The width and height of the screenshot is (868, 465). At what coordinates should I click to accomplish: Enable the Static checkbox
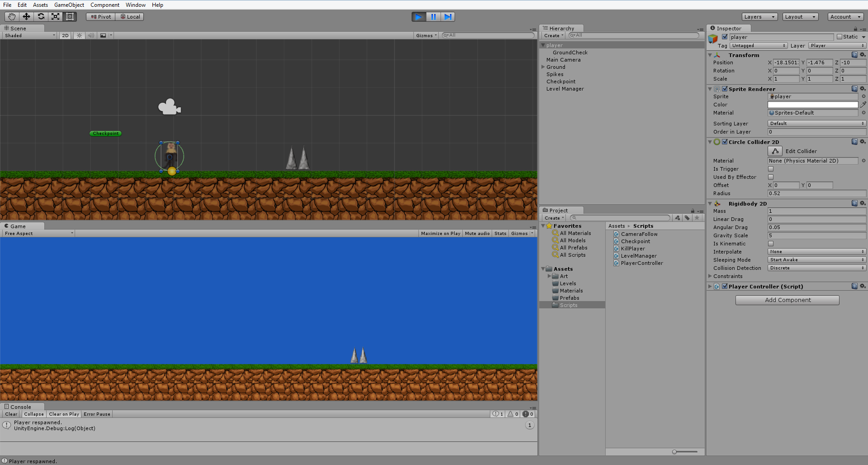[840, 37]
